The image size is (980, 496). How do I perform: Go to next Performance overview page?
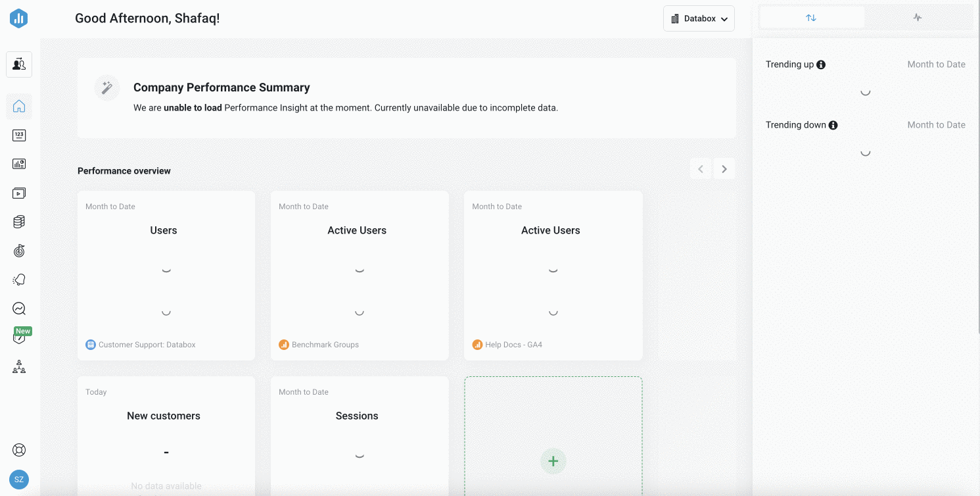(724, 169)
